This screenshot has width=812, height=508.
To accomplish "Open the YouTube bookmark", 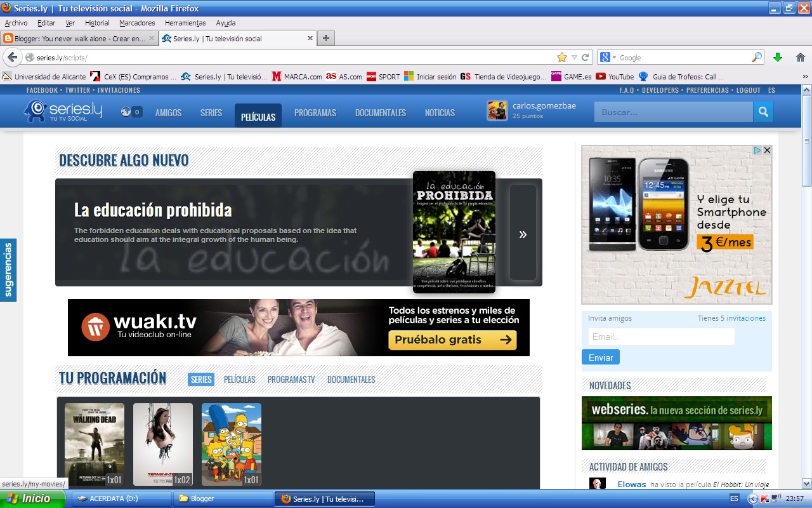I will (615, 76).
